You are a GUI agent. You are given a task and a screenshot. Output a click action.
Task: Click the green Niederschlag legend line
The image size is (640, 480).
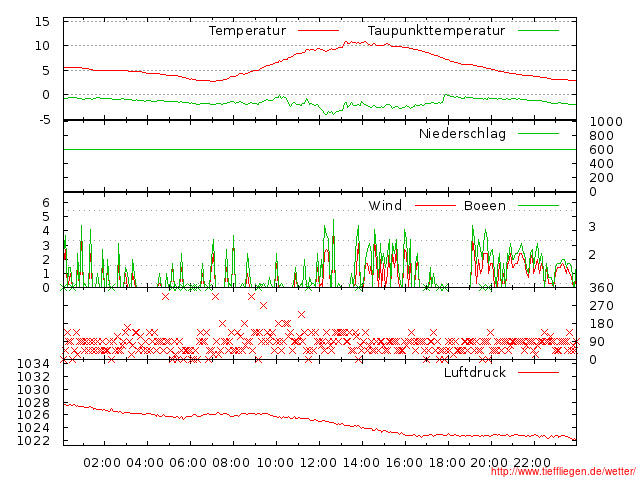[x=538, y=133]
